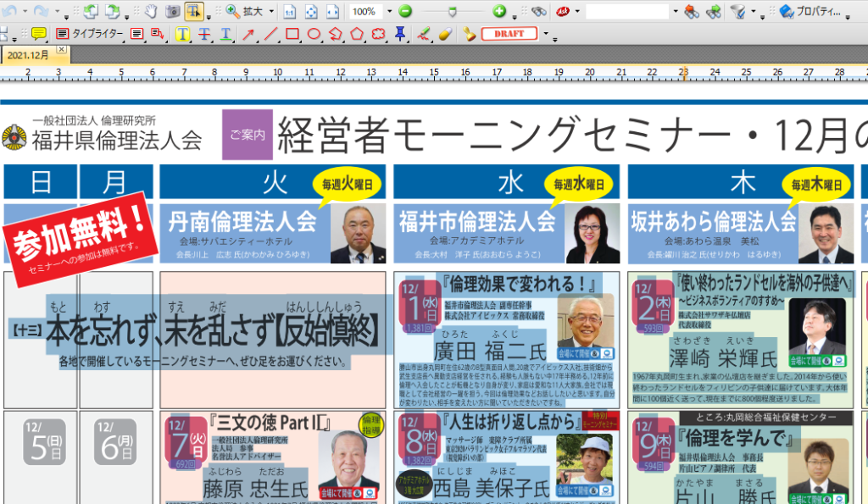Close the 2021.12月 tab
Viewport: 868px width, 504px height.
61,50
